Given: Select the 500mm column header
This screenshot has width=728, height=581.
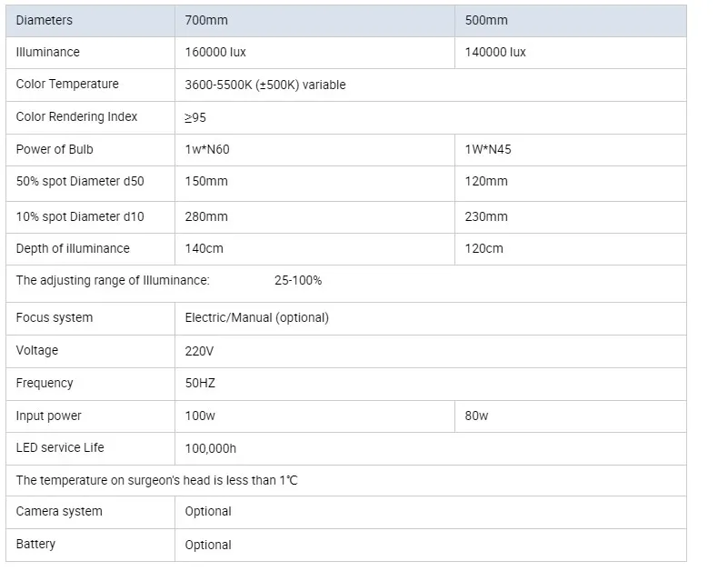Looking at the screenshot, I should point(486,20).
